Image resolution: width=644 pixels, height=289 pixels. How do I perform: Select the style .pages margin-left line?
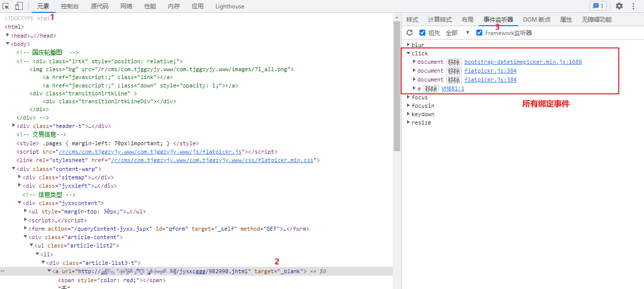click(x=108, y=143)
